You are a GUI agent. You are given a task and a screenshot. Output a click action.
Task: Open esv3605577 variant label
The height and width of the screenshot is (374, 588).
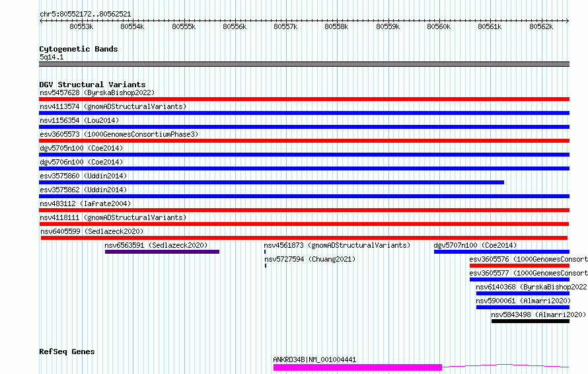tap(529, 273)
